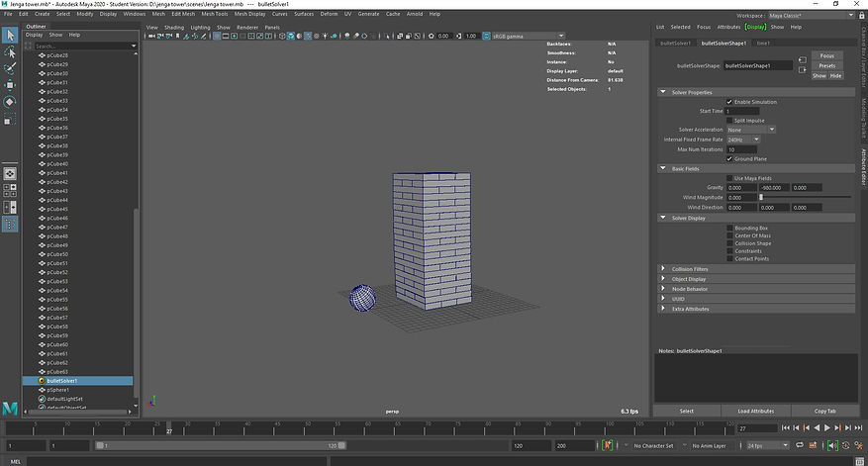The image size is (868, 466).
Task: Click the output connection arrow icon
Action: pyautogui.click(x=802, y=69)
